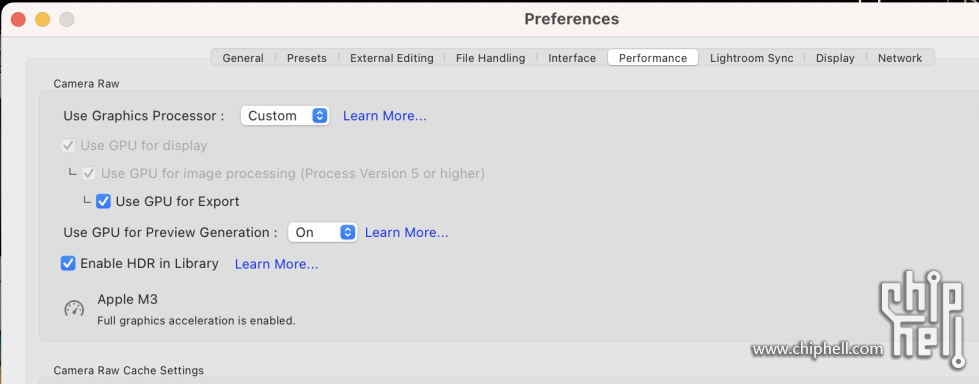The height and width of the screenshot is (384, 979).
Task: Disable Enable HDR in Library checkbox
Action: point(68,263)
